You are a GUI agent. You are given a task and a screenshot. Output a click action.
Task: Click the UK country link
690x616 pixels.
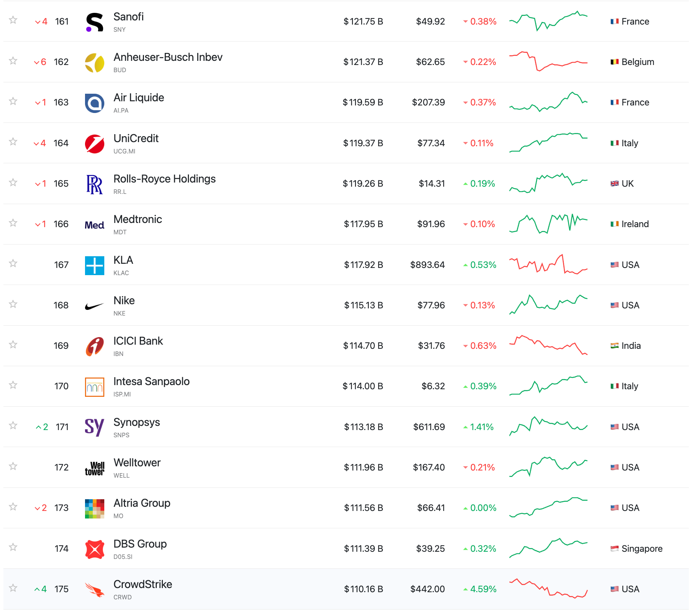pos(627,184)
